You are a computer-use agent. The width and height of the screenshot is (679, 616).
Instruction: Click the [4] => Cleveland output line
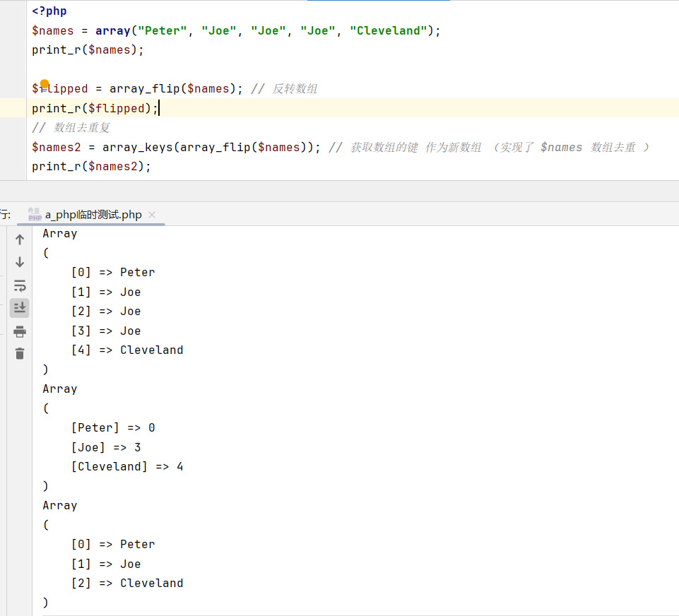point(127,350)
